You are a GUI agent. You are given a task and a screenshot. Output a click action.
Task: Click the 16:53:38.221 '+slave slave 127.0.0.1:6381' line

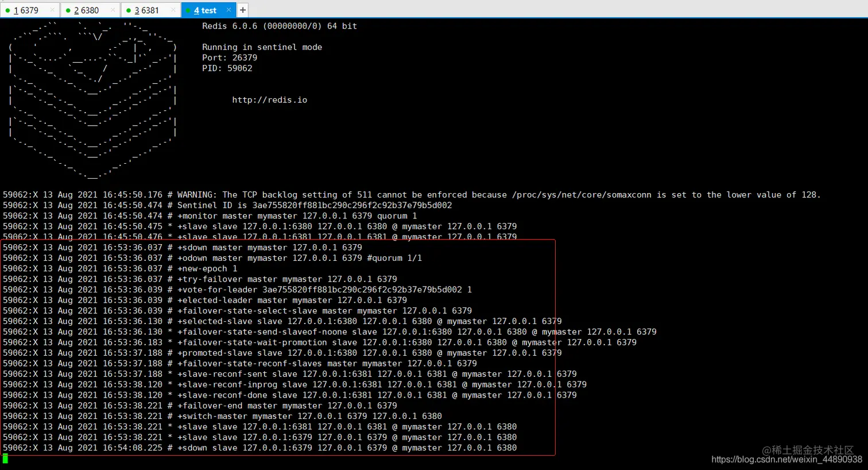point(259,427)
